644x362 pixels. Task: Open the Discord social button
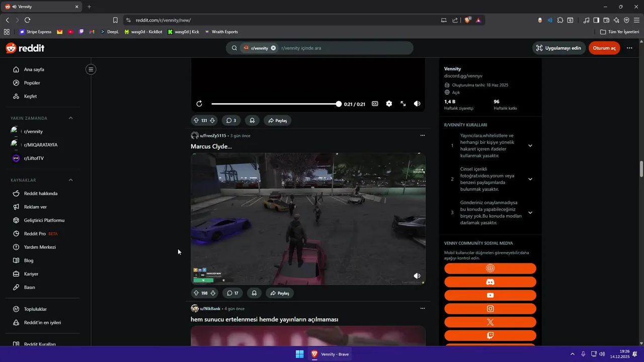coord(490,282)
